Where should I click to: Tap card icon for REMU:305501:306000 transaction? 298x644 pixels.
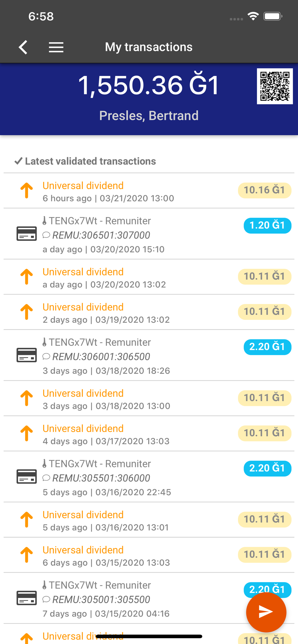click(26, 477)
